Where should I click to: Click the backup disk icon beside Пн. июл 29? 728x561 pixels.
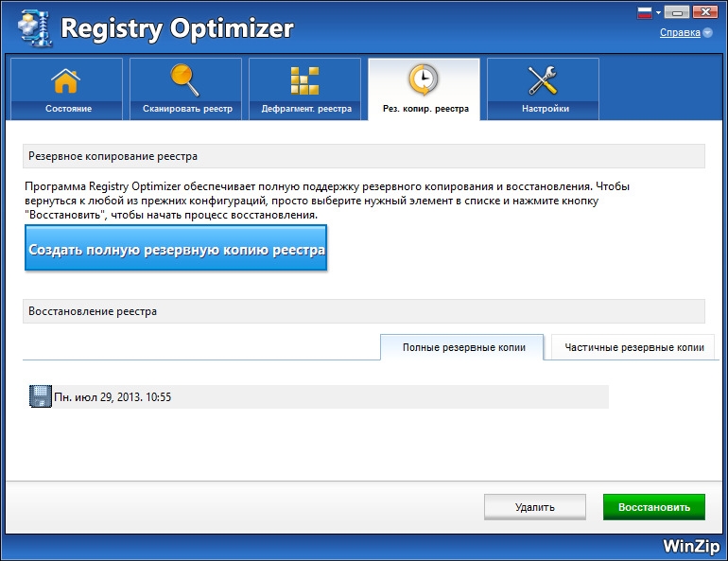click(41, 396)
